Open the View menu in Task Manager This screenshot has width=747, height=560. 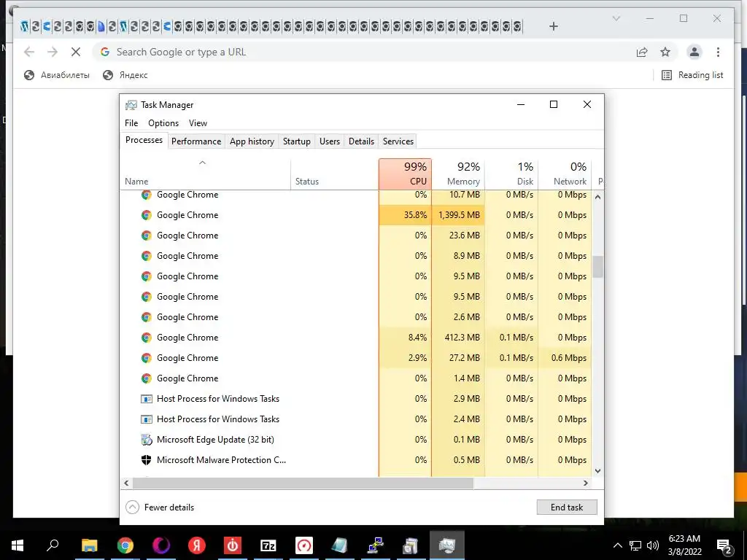(198, 122)
